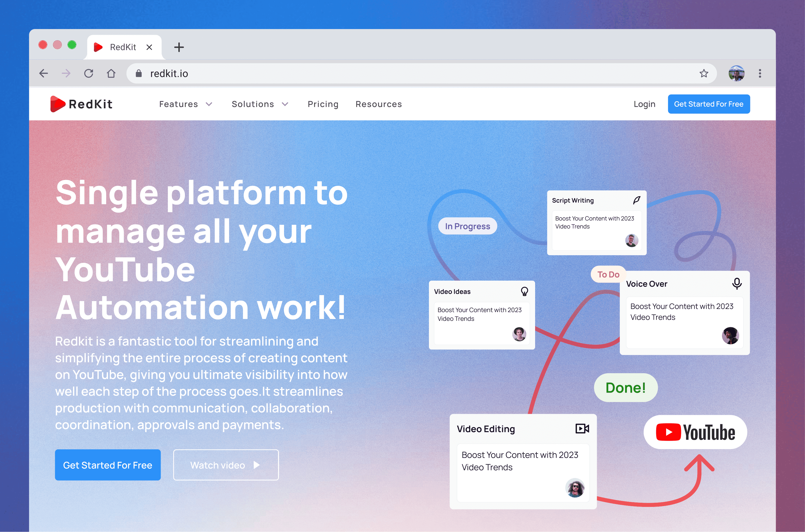Open the Resources nav item
The width and height of the screenshot is (805, 532).
click(379, 104)
